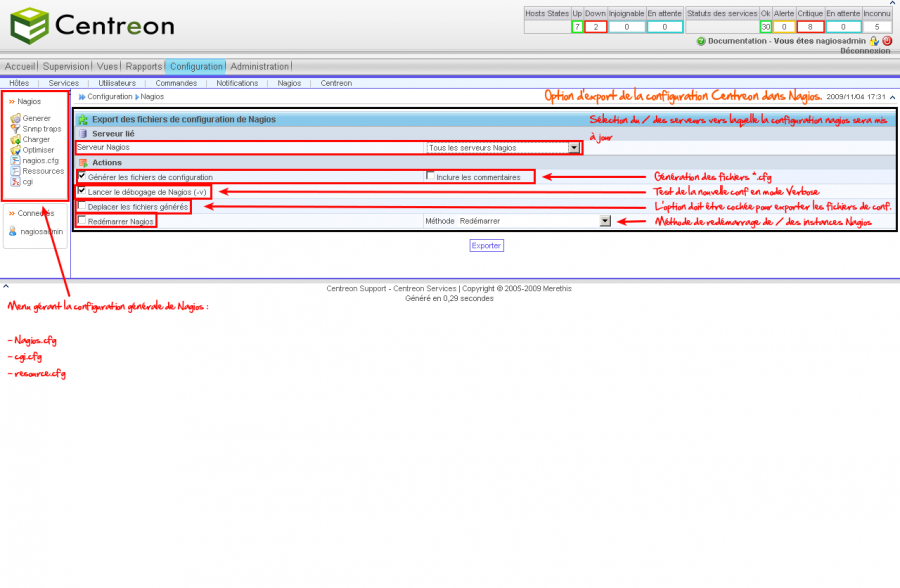Open the Services submenu
This screenshot has width=900, height=588.
[64, 83]
